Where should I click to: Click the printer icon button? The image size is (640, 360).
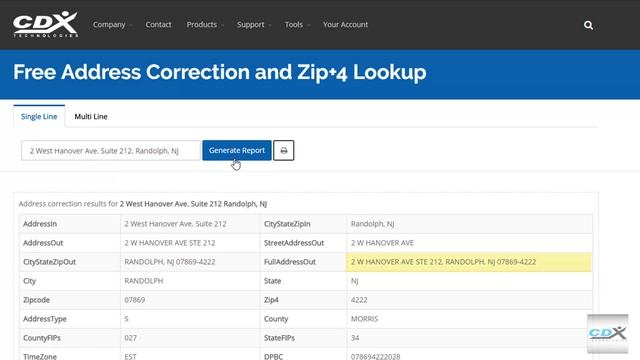[284, 151]
